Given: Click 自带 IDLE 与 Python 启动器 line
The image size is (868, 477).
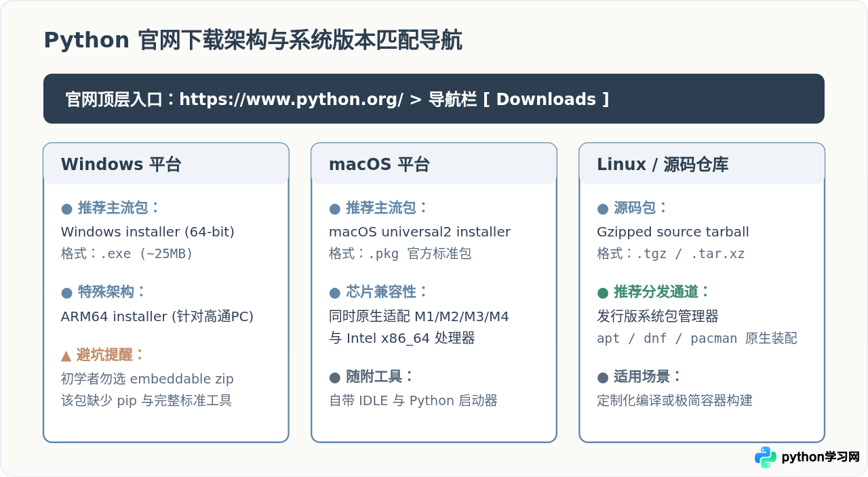Looking at the screenshot, I should click(x=413, y=400).
